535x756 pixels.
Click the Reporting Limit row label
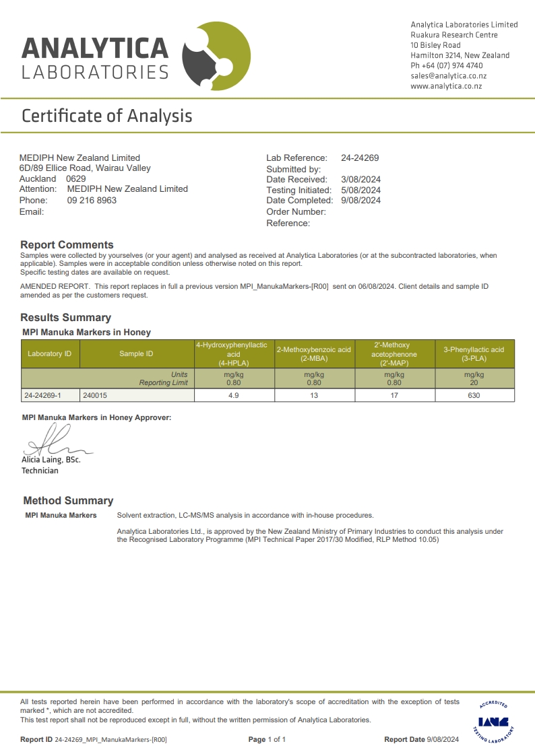tap(163, 383)
